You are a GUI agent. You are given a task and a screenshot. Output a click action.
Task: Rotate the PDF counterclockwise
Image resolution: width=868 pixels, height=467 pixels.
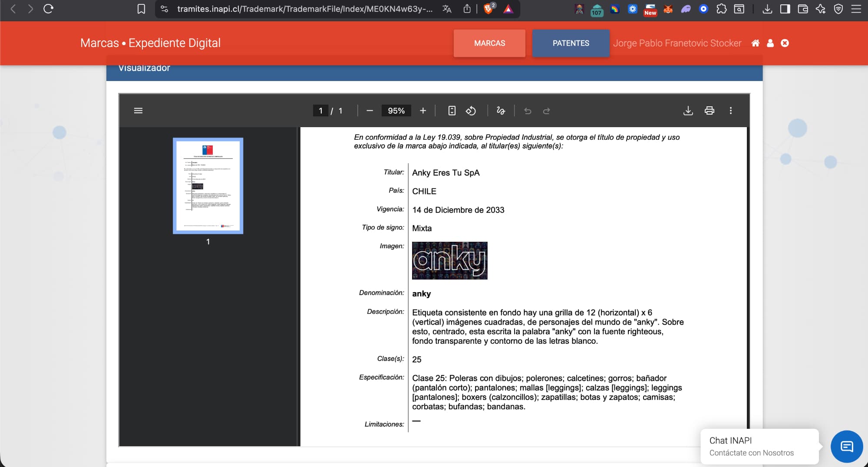click(x=471, y=111)
